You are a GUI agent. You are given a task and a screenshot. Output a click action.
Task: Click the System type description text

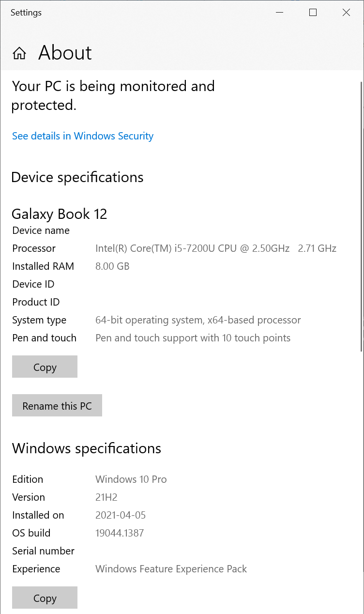pos(198,320)
